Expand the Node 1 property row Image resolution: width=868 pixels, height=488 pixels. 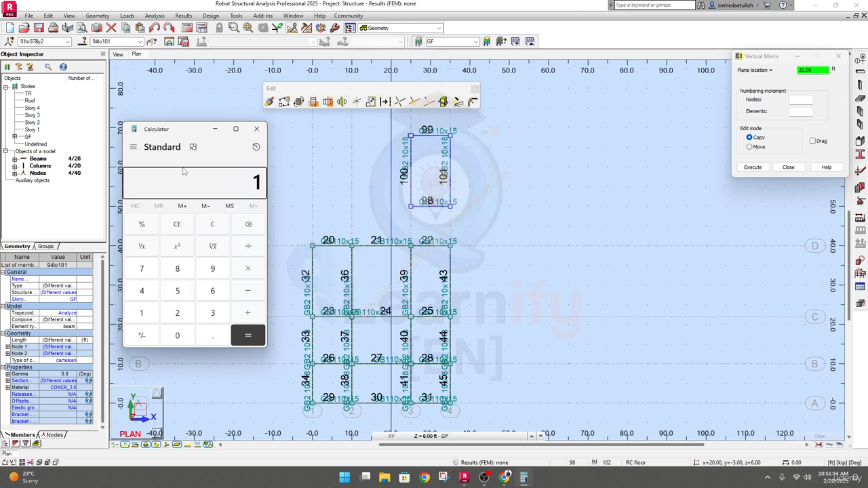7,347
